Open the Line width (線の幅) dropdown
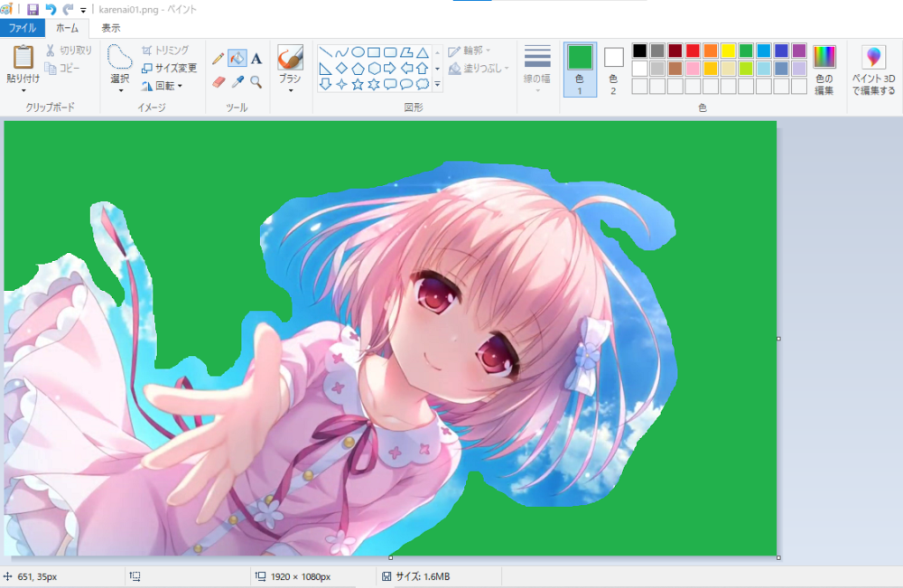The width and height of the screenshot is (903, 588). click(x=537, y=70)
